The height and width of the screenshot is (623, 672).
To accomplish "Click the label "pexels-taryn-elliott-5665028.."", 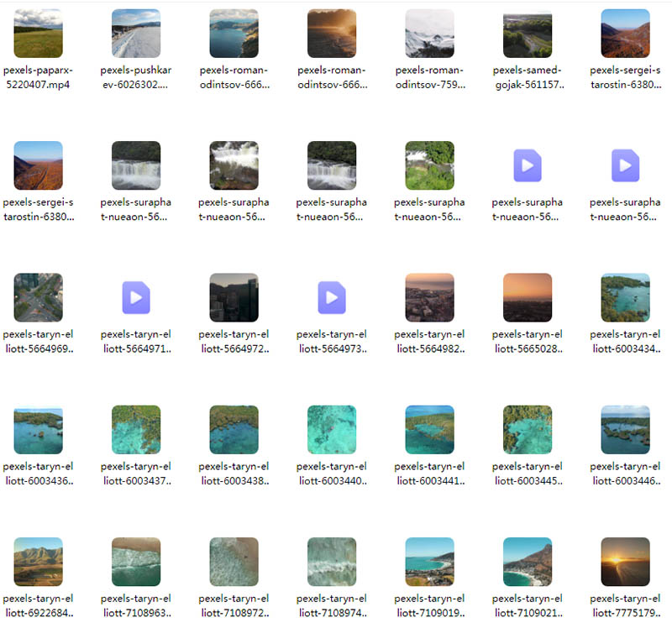I will point(528,342).
